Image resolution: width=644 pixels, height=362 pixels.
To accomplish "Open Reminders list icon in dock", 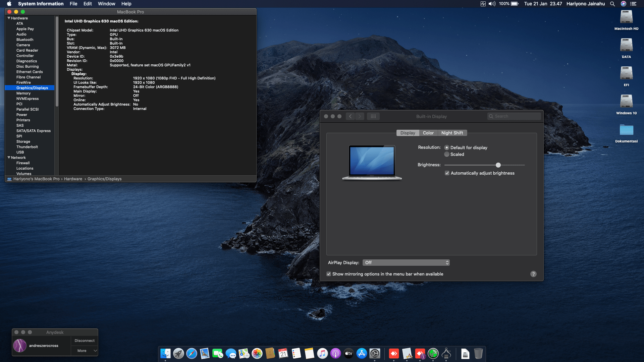I will (296, 353).
